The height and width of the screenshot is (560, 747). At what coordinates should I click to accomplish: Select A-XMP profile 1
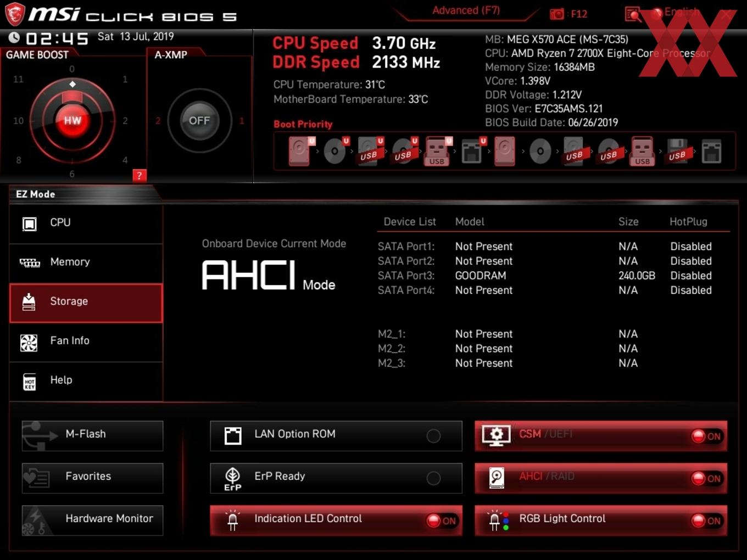(x=241, y=120)
